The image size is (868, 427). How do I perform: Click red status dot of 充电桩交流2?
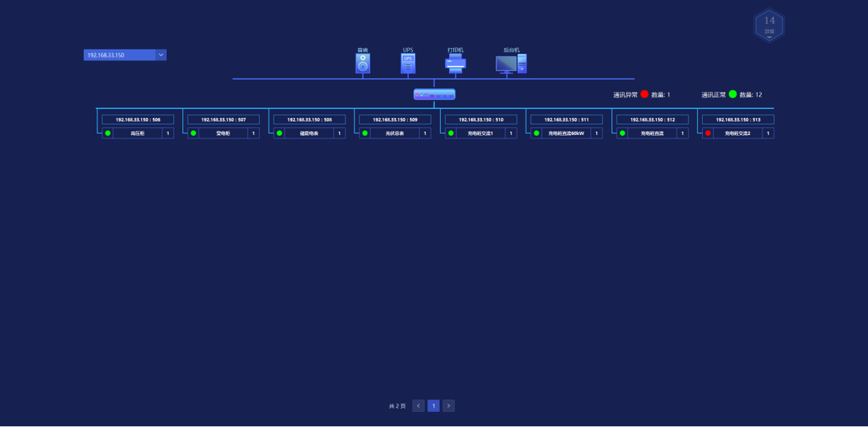[x=708, y=134]
